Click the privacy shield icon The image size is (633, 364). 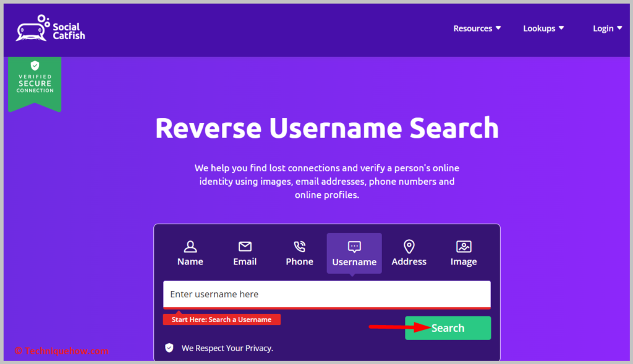(169, 348)
